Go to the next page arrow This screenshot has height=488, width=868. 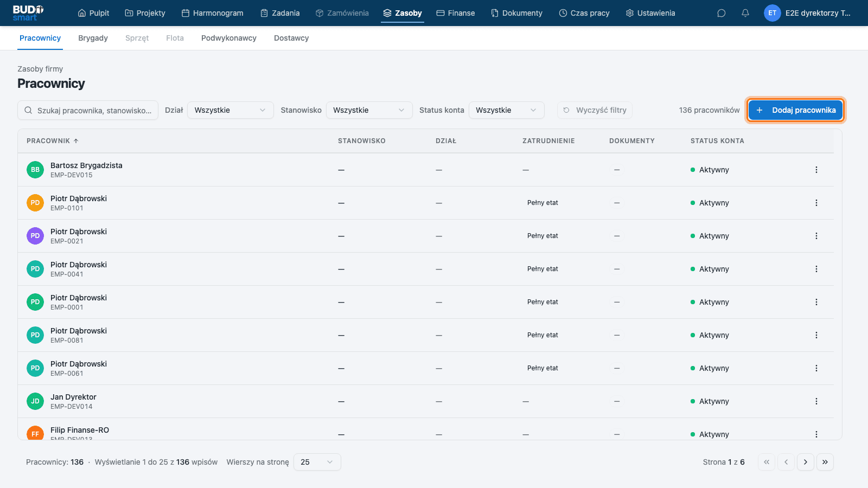pos(805,462)
